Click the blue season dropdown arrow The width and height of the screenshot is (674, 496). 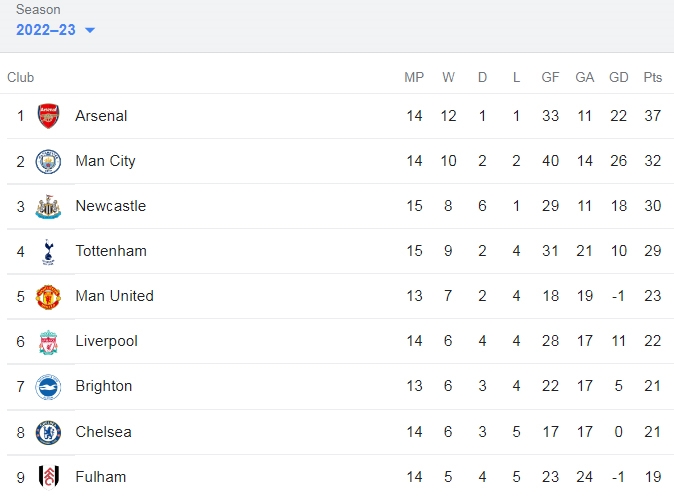coord(90,30)
